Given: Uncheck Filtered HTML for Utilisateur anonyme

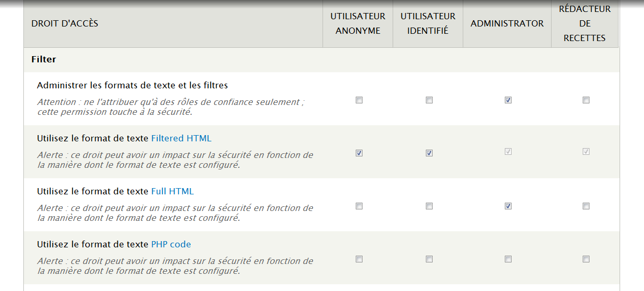Looking at the screenshot, I should [x=359, y=153].
